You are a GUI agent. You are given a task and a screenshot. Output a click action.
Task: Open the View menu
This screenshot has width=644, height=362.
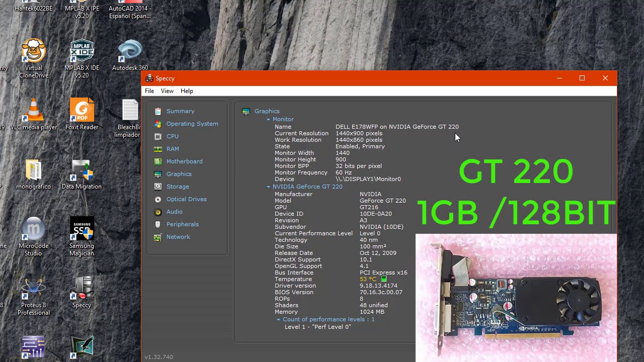pyautogui.click(x=167, y=91)
